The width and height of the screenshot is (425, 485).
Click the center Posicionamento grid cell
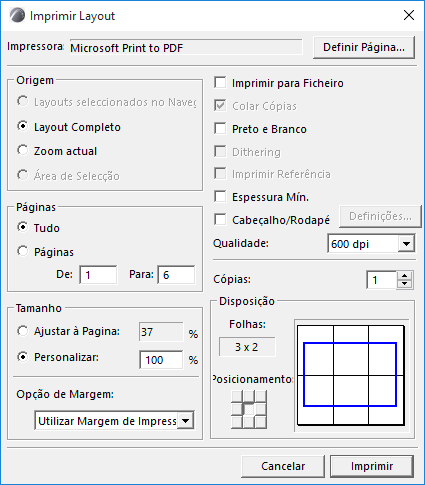point(249,409)
